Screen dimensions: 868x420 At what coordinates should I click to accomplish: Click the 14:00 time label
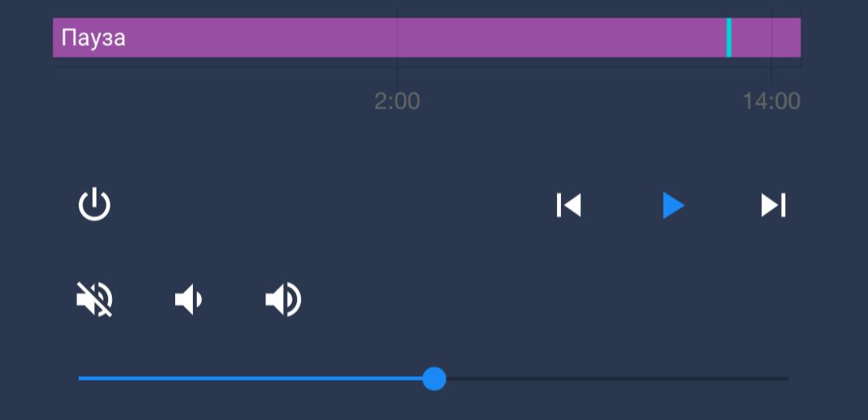771,101
